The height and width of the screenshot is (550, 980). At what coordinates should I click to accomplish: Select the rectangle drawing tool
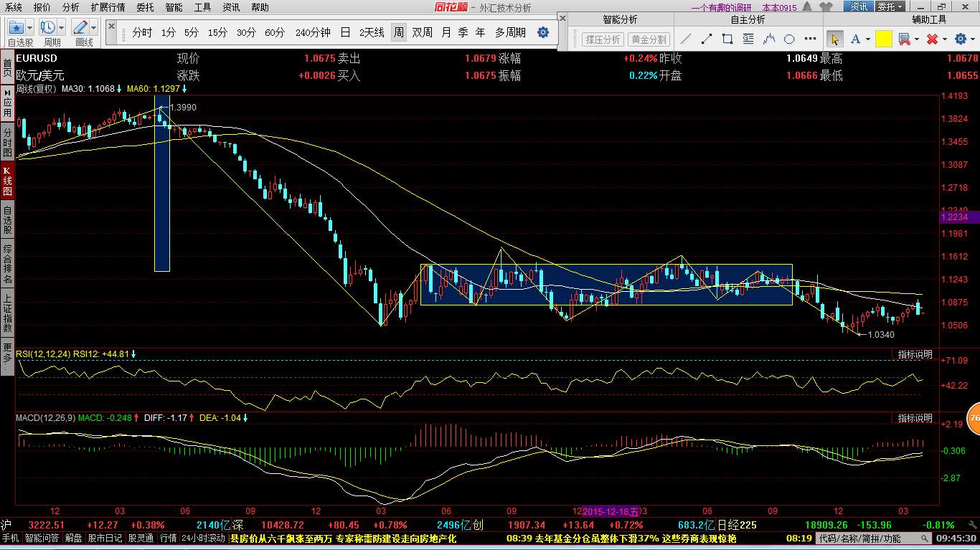click(727, 39)
